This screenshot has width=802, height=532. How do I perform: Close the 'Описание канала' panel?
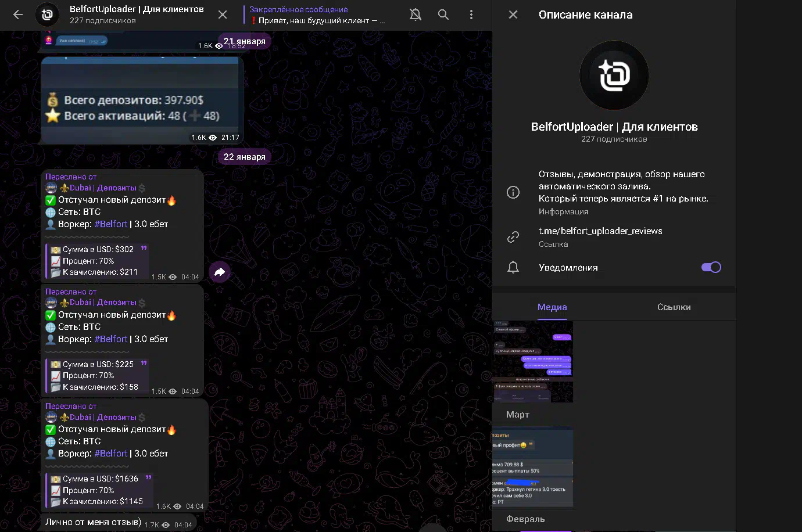(x=513, y=15)
